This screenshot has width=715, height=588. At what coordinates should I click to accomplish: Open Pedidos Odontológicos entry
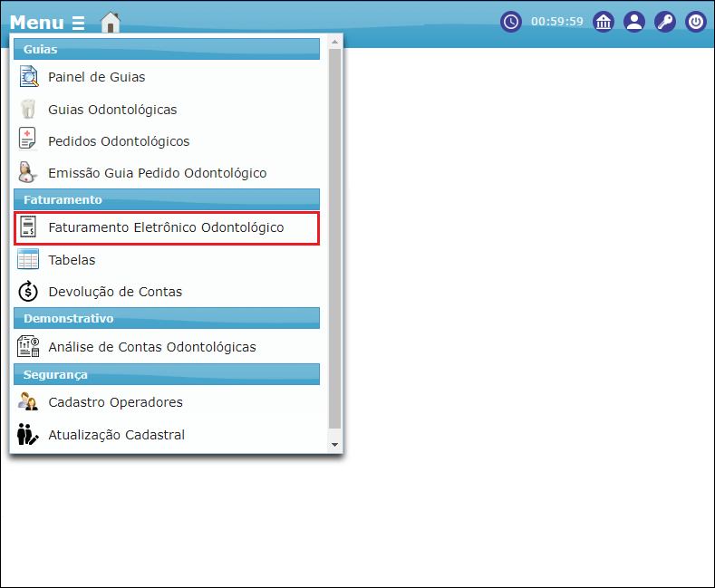coord(119,141)
